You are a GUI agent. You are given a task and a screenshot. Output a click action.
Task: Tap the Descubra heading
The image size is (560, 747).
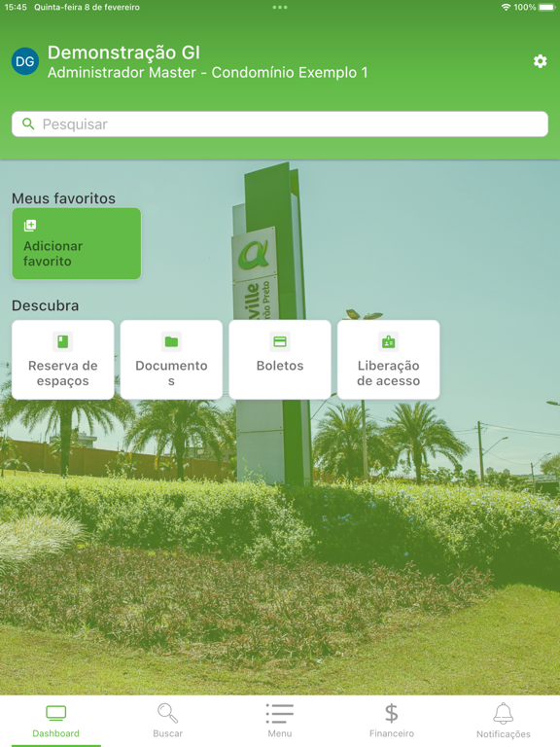46,305
